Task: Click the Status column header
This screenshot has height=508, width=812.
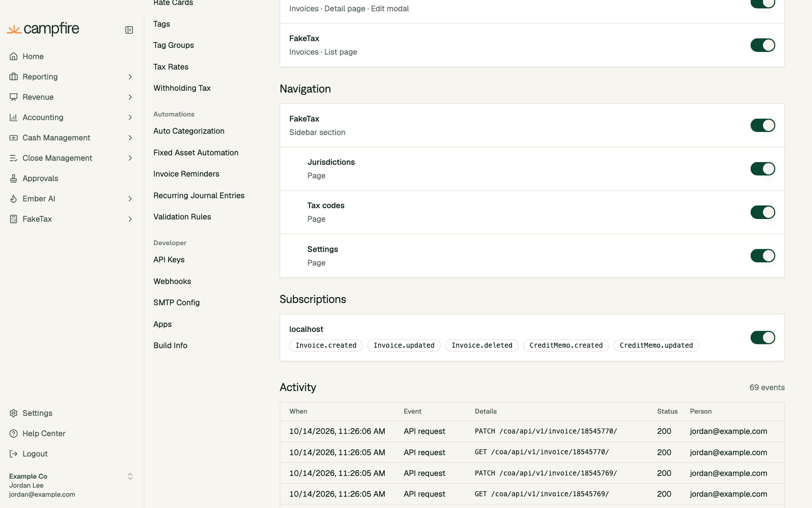Action: pos(667,411)
